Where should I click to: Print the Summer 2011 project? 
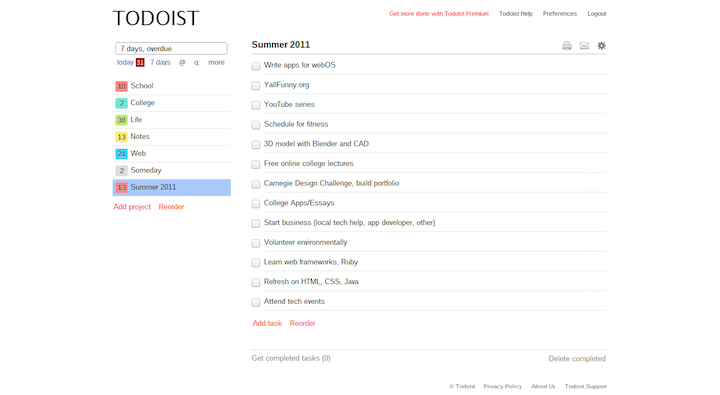click(x=567, y=45)
